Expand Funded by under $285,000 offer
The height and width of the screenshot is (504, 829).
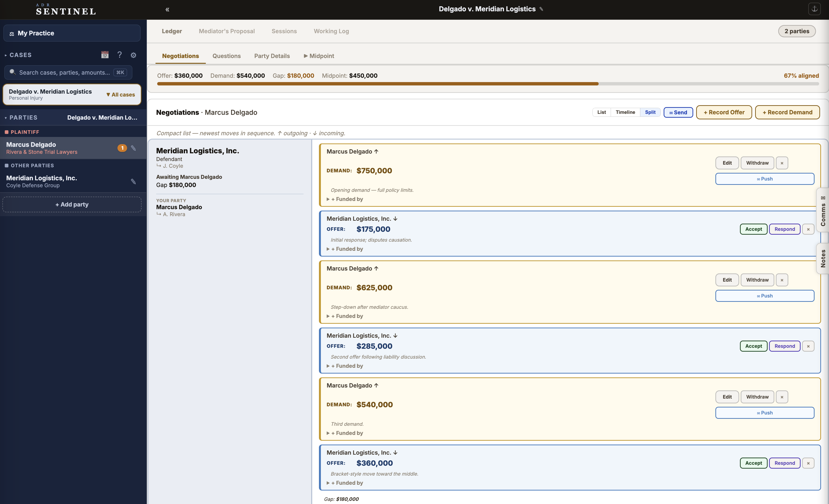click(344, 366)
